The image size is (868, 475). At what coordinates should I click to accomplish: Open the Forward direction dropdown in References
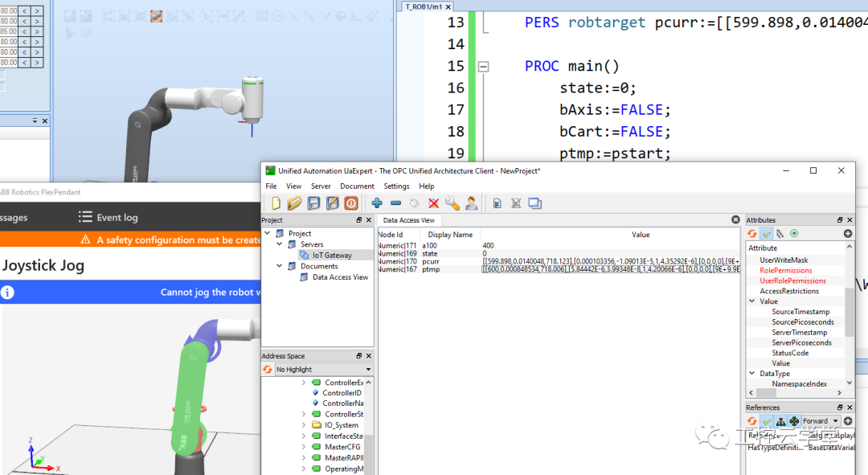(821, 421)
